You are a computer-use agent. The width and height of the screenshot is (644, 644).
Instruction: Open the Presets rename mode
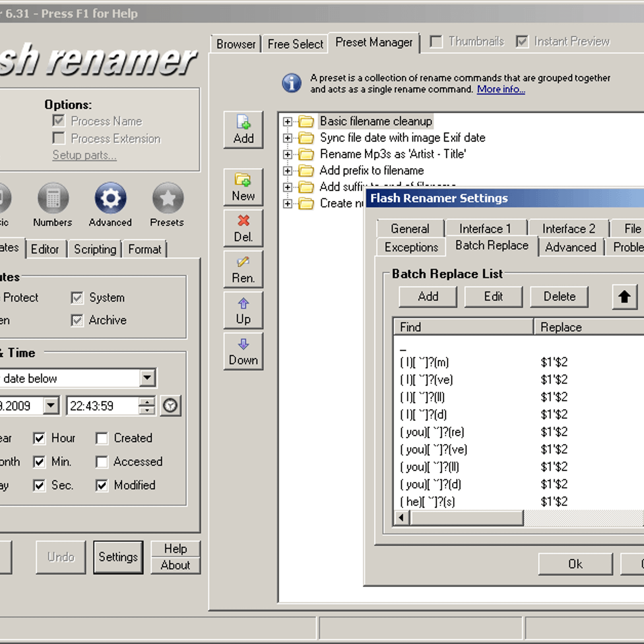167,205
